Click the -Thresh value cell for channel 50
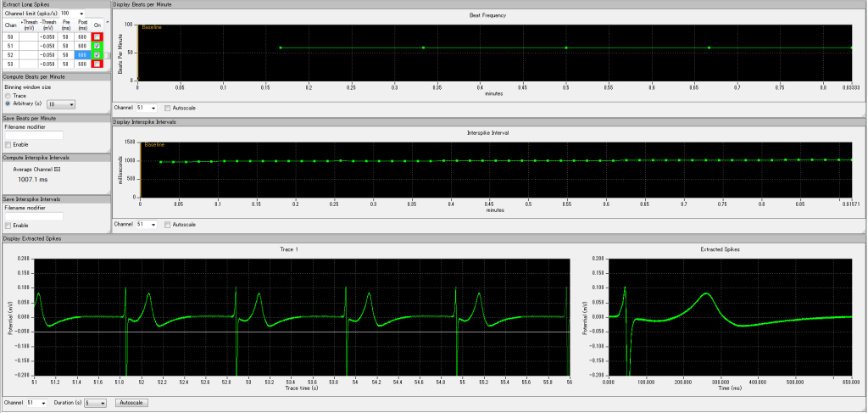 pos(49,36)
